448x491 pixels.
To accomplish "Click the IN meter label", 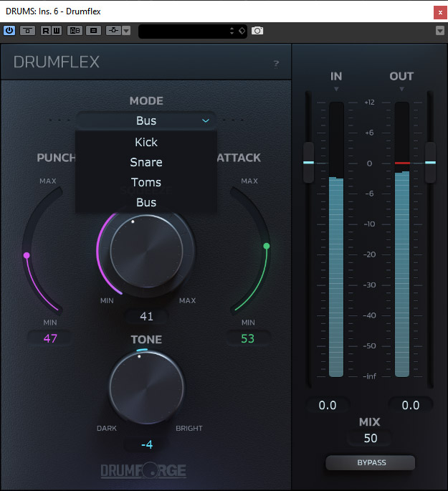I will (x=336, y=77).
